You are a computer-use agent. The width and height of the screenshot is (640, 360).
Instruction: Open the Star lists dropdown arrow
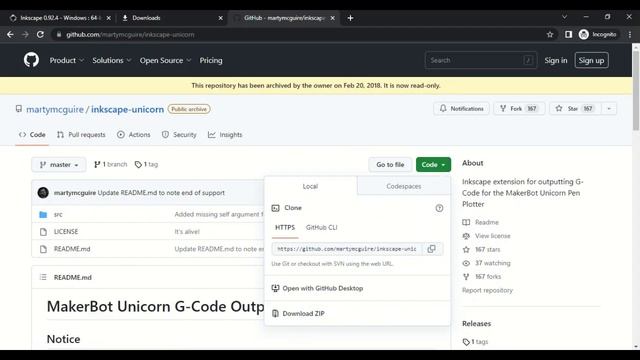pos(609,109)
